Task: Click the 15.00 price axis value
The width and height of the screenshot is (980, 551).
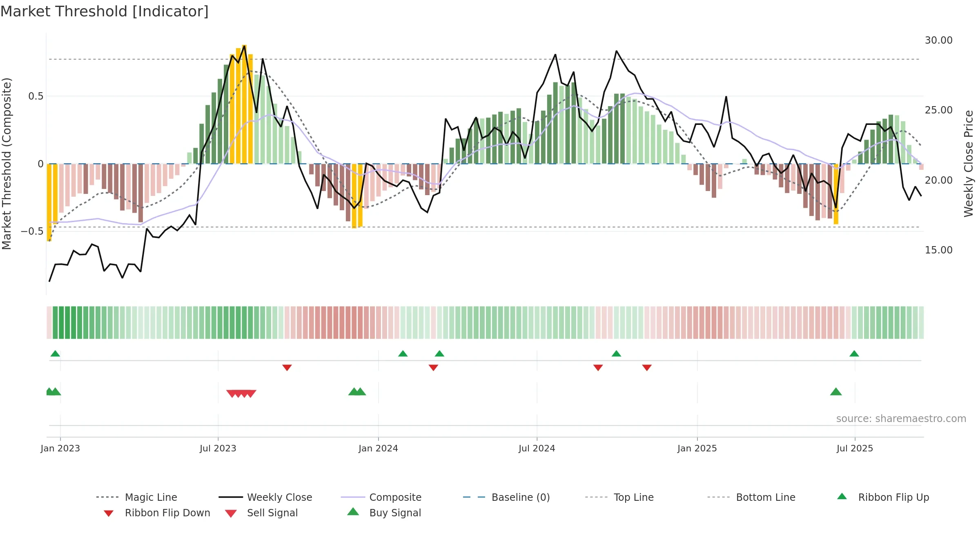Action: click(x=939, y=250)
